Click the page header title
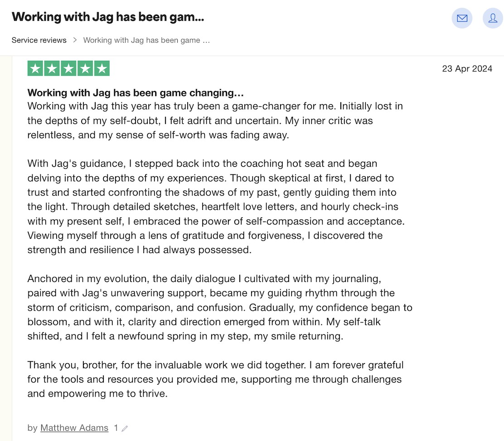This screenshot has height=441, width=504. point(108,17)
